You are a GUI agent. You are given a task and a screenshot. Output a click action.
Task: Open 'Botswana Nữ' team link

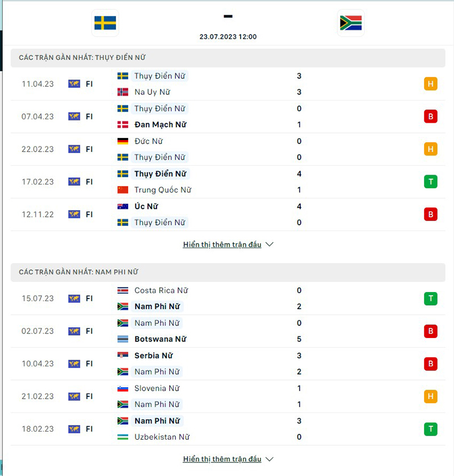coord(161,339)
